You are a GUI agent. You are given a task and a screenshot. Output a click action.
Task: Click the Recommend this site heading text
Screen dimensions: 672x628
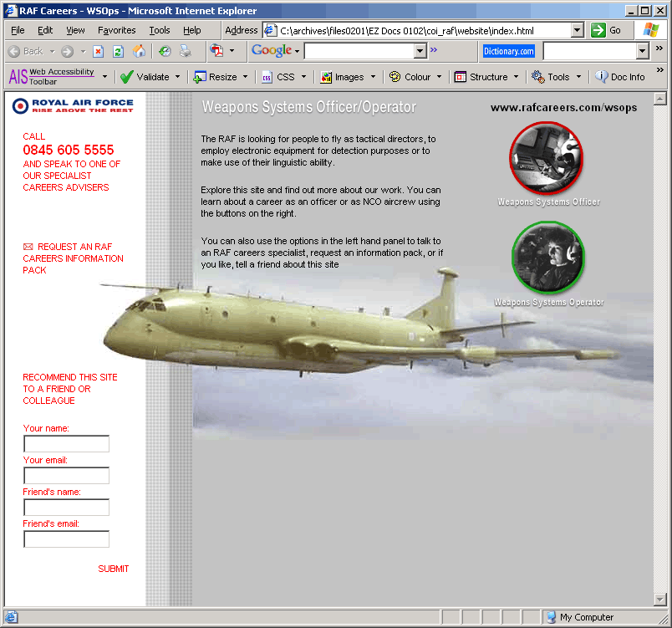click(x=70, y=389)
